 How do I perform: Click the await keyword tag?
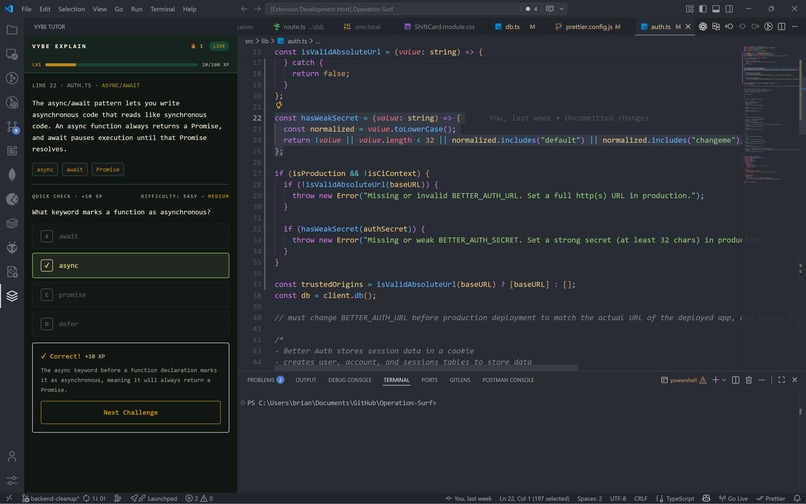(75, 169)
